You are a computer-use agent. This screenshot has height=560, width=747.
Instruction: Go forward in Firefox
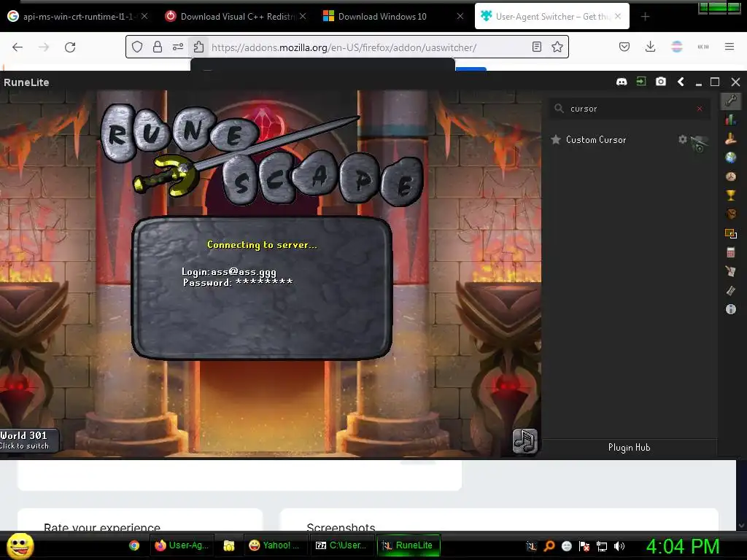pyautogui.click(x=44, y=47)
